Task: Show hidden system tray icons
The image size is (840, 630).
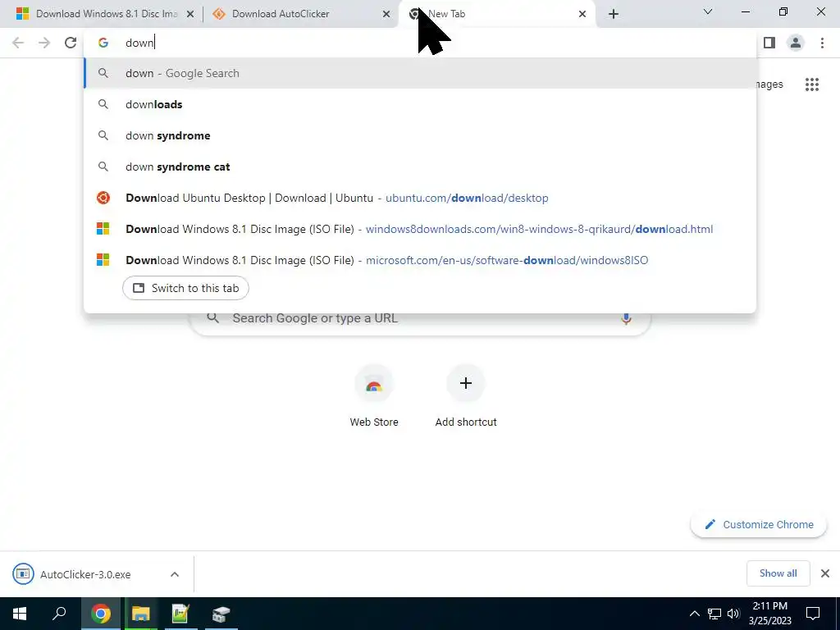Action: tap(694, 614)
